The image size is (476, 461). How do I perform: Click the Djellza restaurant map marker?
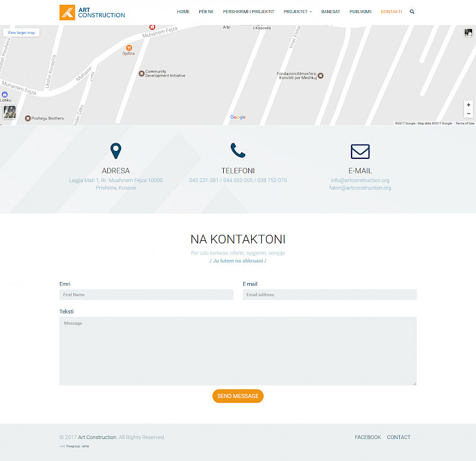129,48
